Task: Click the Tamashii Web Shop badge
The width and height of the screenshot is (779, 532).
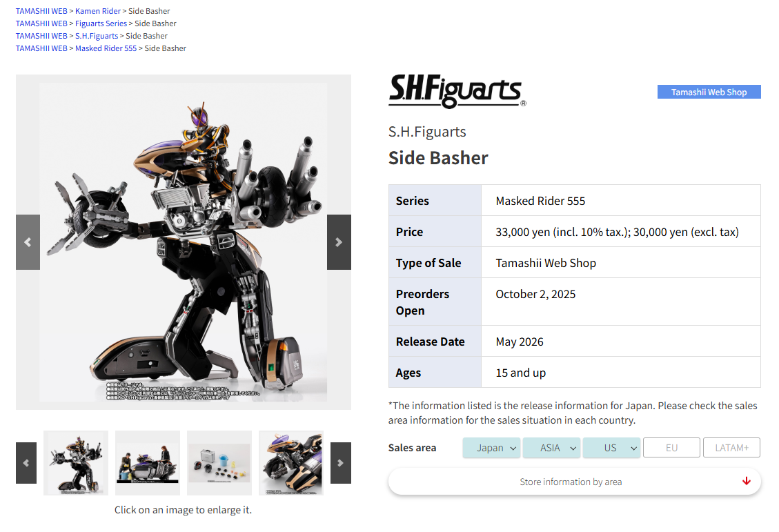Action: 709,92
